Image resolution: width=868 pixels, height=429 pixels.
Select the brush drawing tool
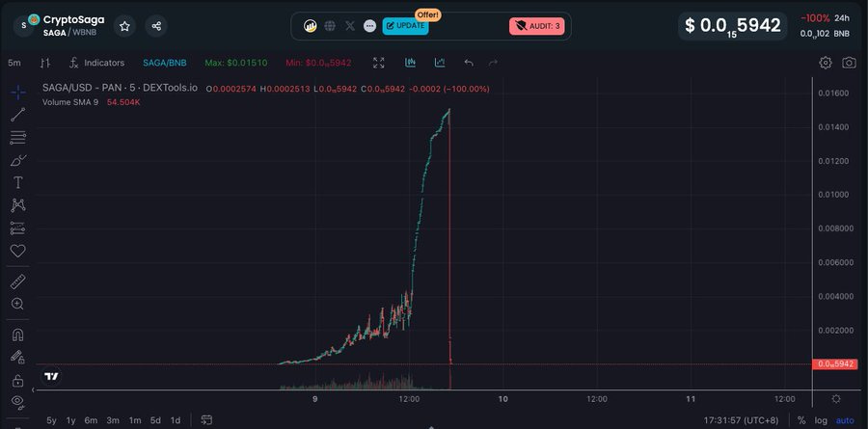tap(17, 161)
